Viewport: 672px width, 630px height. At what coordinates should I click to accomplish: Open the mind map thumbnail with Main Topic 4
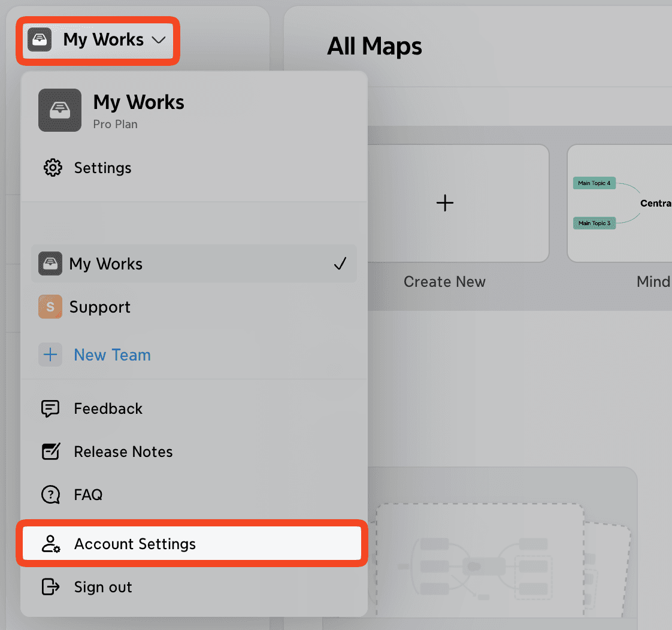coord(620,203)
